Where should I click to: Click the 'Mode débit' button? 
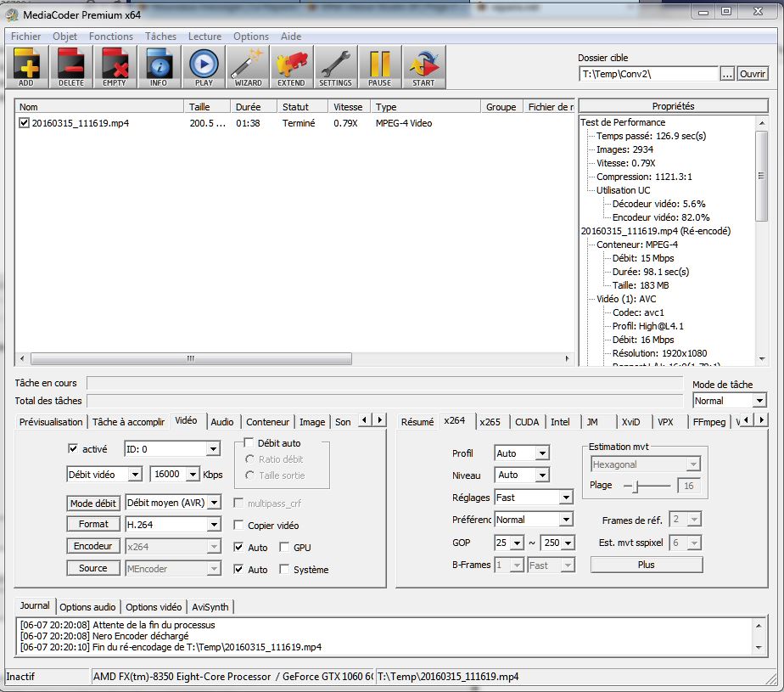coord(93,503)
